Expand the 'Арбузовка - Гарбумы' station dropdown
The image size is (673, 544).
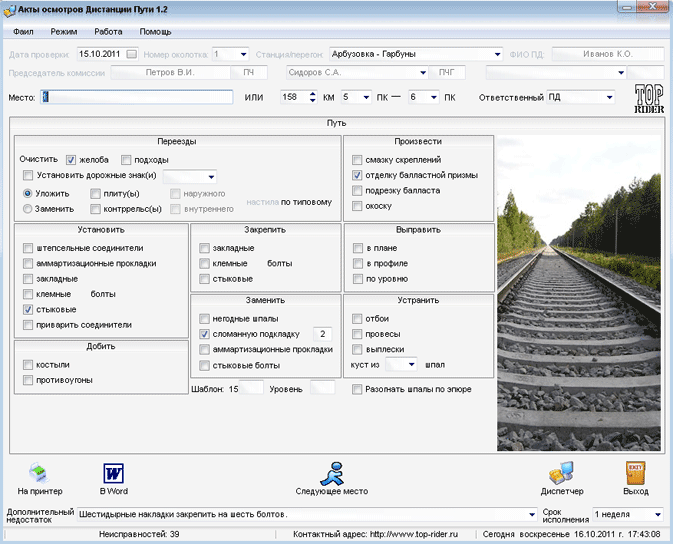(497, 53)
